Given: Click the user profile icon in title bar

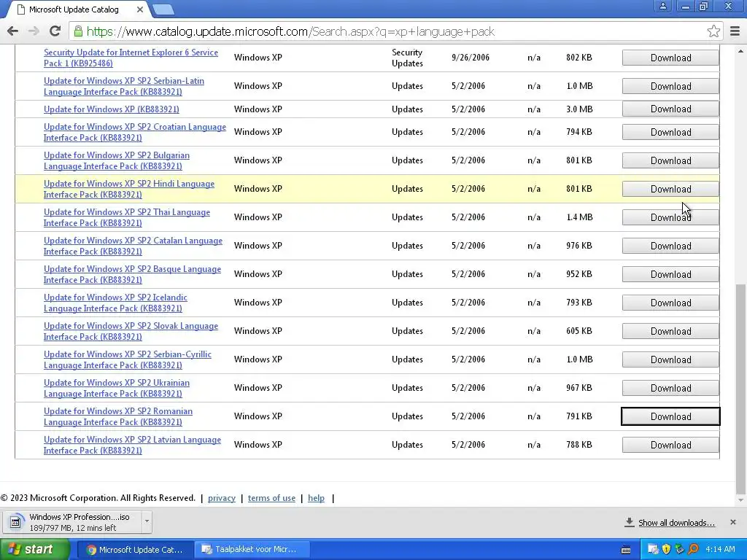Looking at the screenshot, I should coord(662,7).
